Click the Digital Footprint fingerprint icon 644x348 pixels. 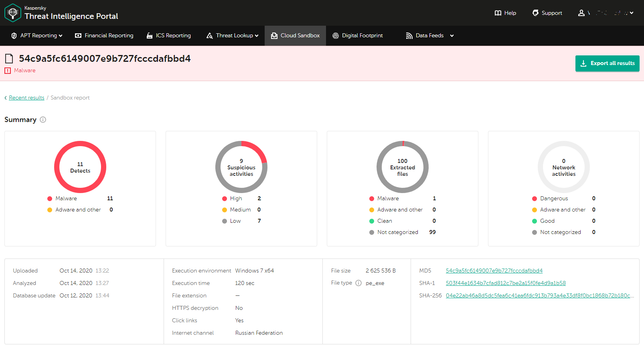point(336,36)
